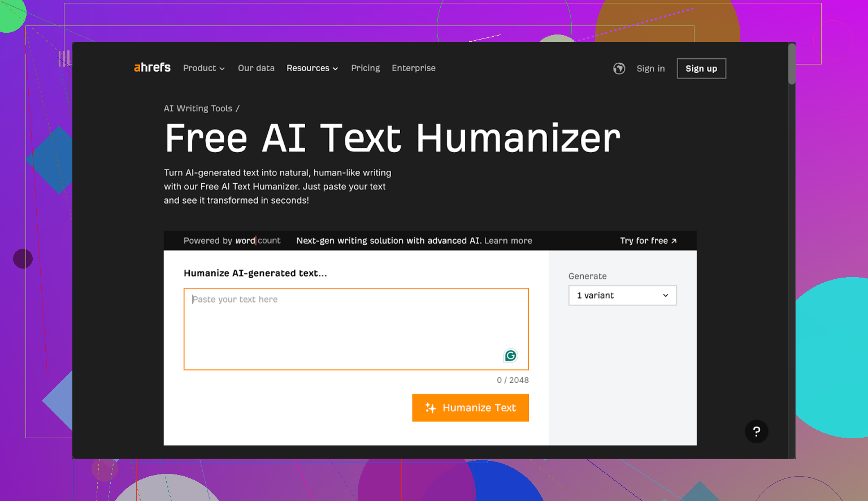Open the Product dropdown menu
This screenshot has height=501, width=868.
point(203,68)
